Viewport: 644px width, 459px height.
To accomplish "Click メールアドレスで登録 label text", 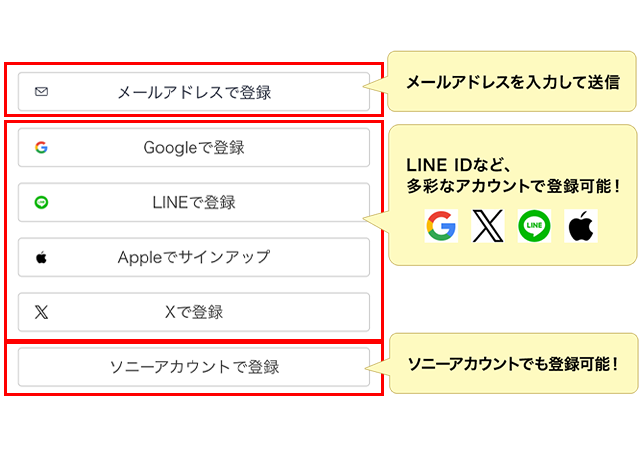I will tap(194, 92).
